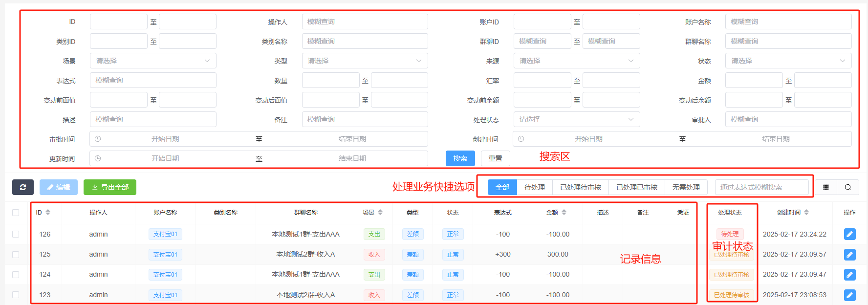This screenshot has height=305, width=868.
Task: Sort by 金额 column arrows
Action: click(564, 212)
